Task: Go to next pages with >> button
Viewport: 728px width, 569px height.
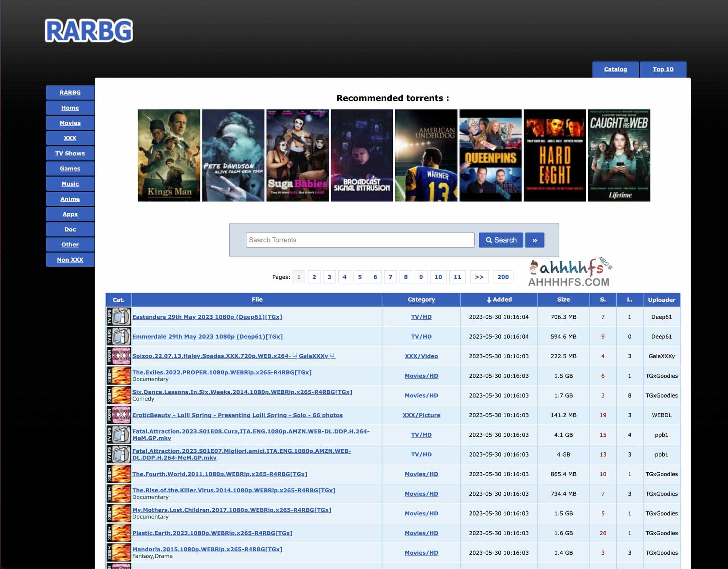Action: click(479, 277)
